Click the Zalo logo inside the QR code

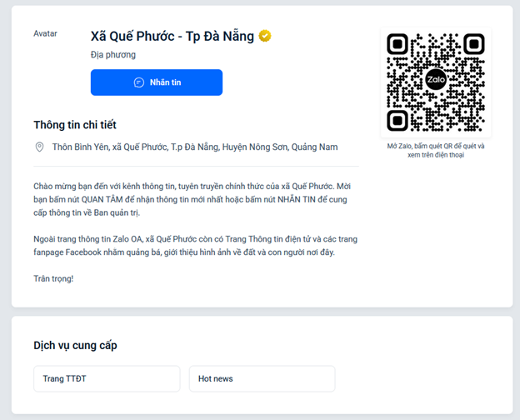pos(436,79)
